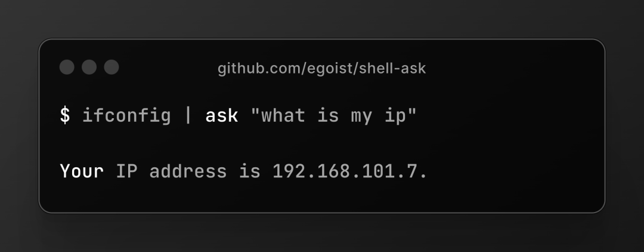The height and width of the screenshot is (252, 644).
Task: Click the word is in the output line
Action: tap(250, 171)
